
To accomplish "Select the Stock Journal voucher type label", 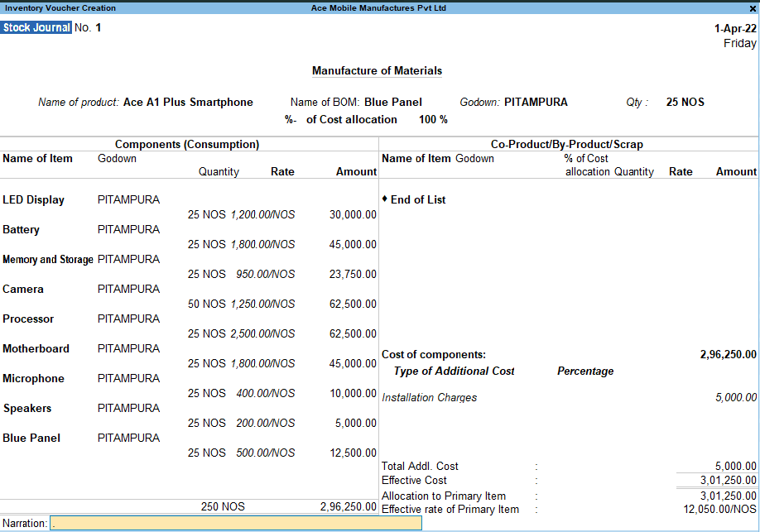I will (x=36, y=28).
